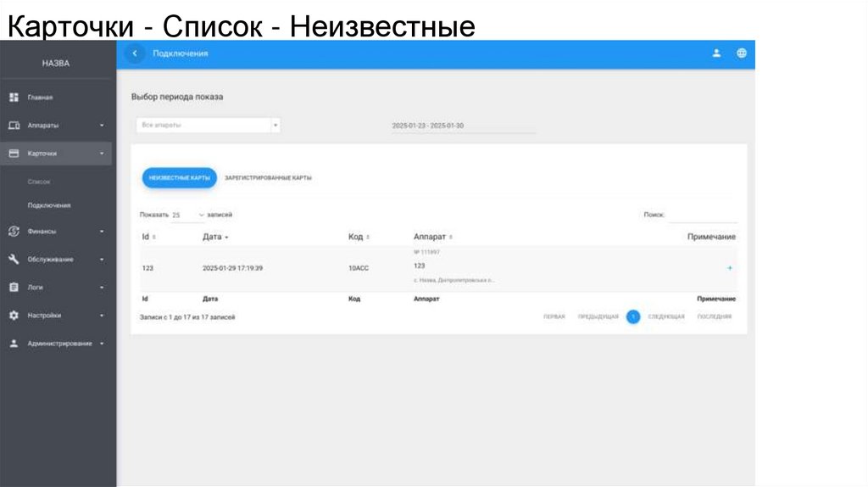Click the Настройки gear icon

[14, 316]
